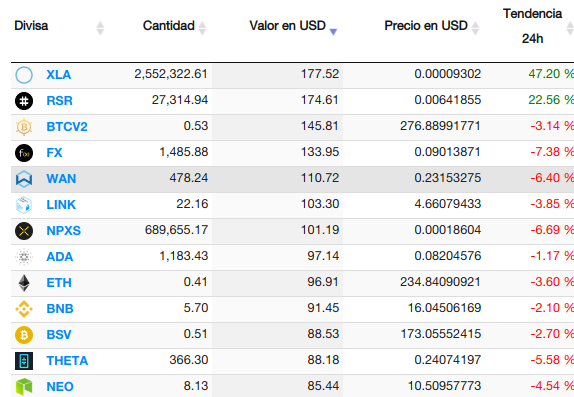Image resolution: width=574 pixels, height=397 pixels.
Task: Click the WAN blue logo icon
Action: 24,179
